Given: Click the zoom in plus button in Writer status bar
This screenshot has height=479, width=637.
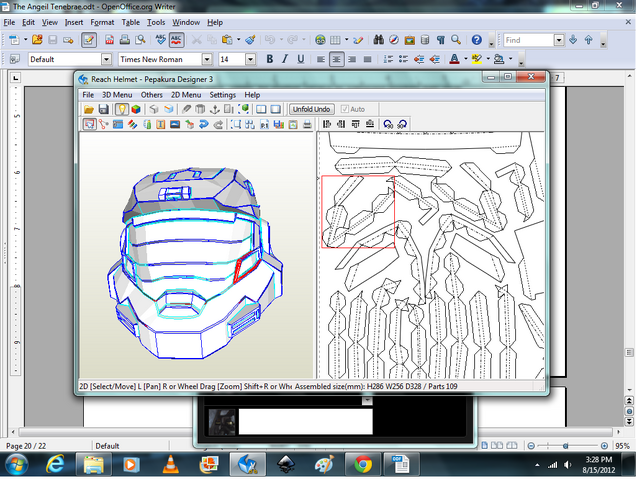Looking at the screenshot, I should pyautogui.click(x=604, y=446).
